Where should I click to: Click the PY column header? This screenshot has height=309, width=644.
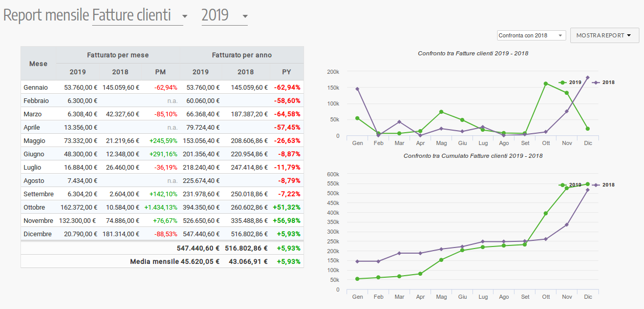coord(287,72)
